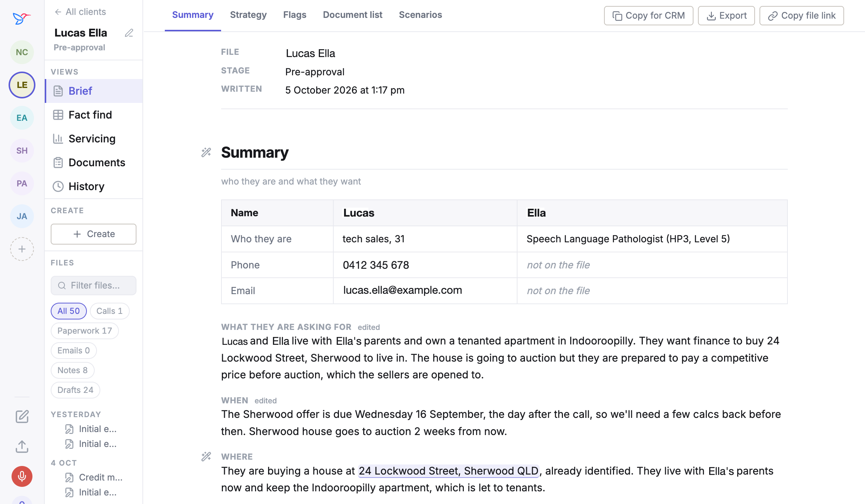
Task: Click the lucas.ella@example.com email cell
Action: (425, 291)
